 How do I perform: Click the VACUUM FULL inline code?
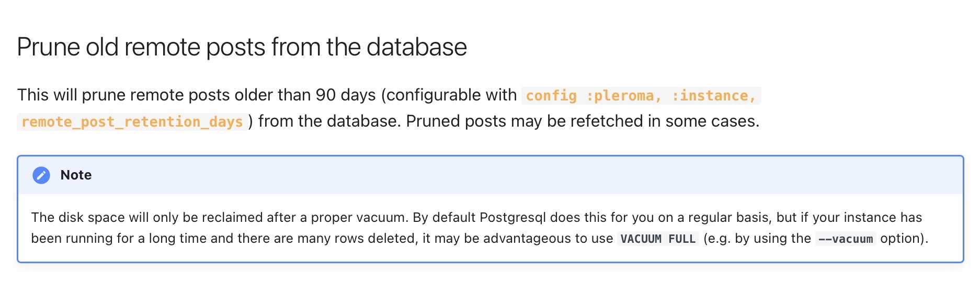coord(658,239)
